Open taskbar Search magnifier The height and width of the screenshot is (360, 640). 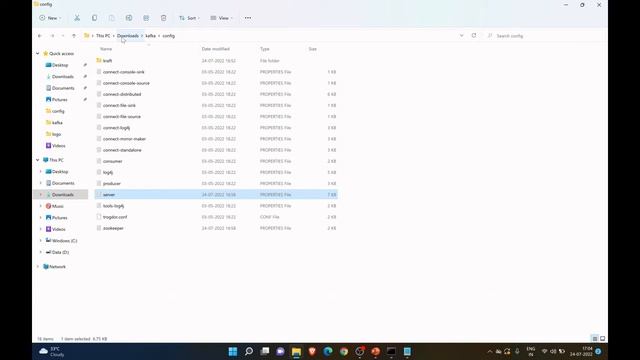click(x=249, y=351)
